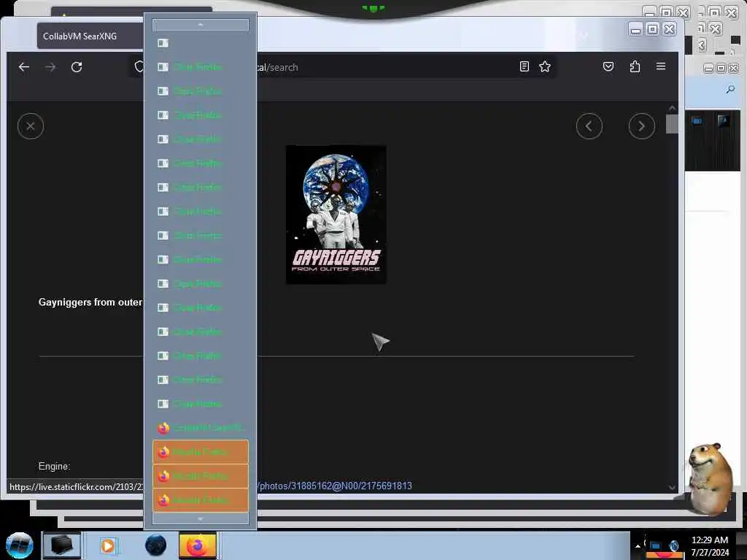Toggle reader view in the address bar
747x560 pixels.
click(x=524, y=66)
